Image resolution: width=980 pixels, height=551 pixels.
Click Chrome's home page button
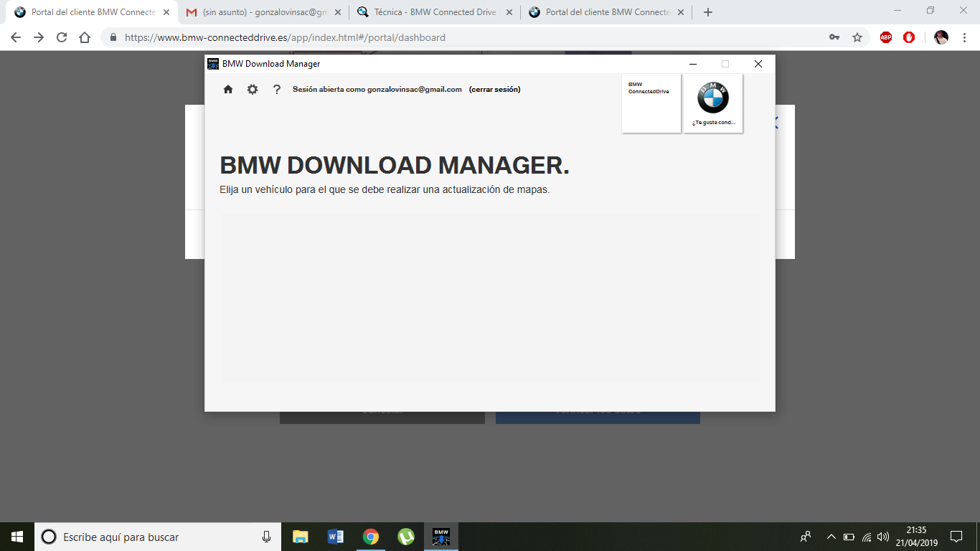[x=85, y=37]
